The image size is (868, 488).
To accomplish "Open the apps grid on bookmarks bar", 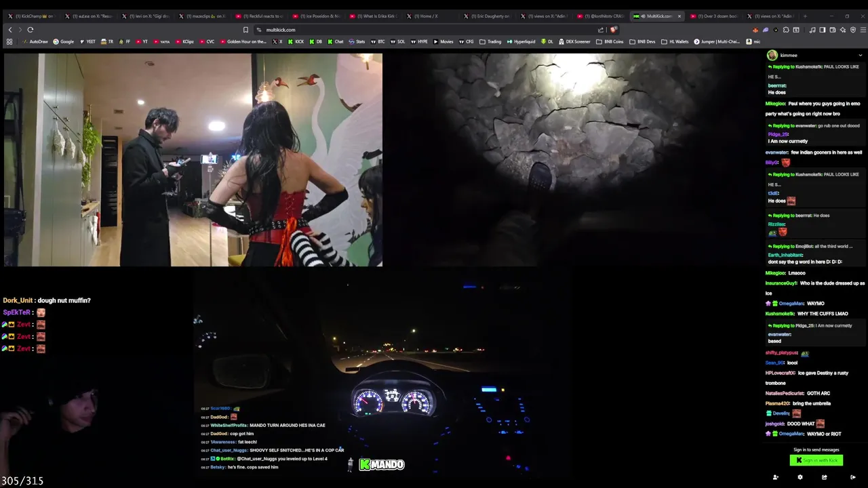I will (x=9, y=41).
